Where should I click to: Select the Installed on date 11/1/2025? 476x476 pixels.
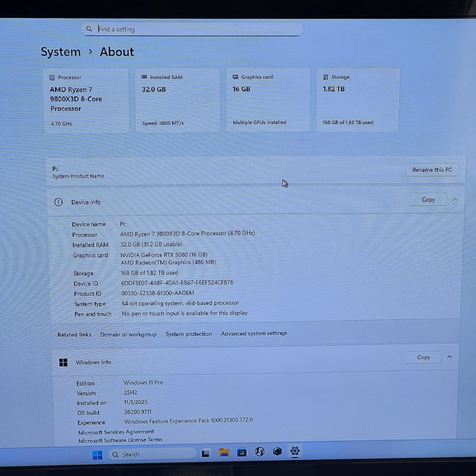coord(136,402)
